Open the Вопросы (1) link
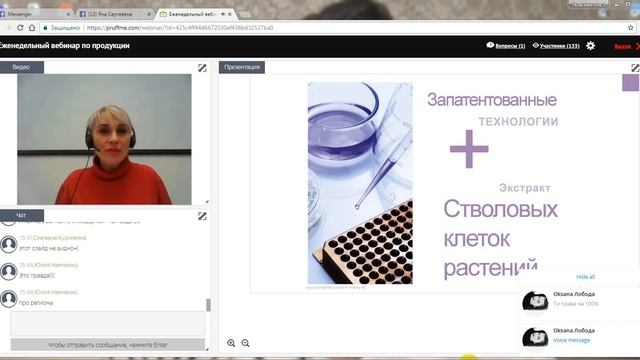Screen dimensions: 640x360 tap(510, 46)
